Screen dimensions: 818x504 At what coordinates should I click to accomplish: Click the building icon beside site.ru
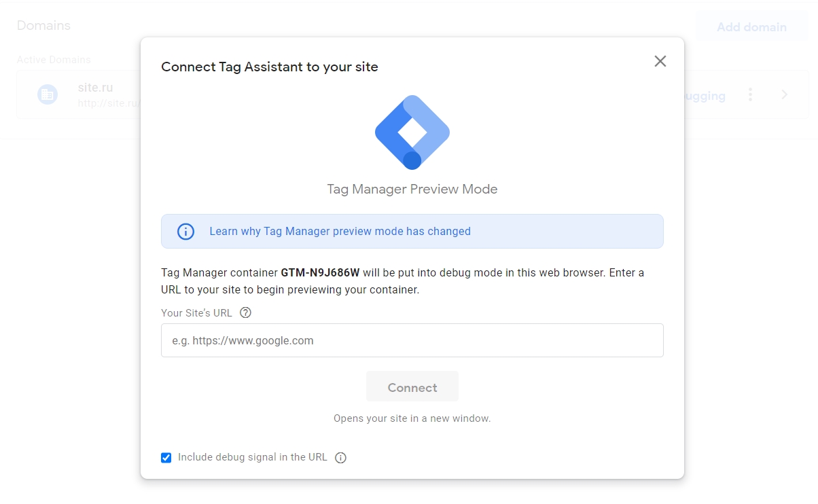coord(47,94)
